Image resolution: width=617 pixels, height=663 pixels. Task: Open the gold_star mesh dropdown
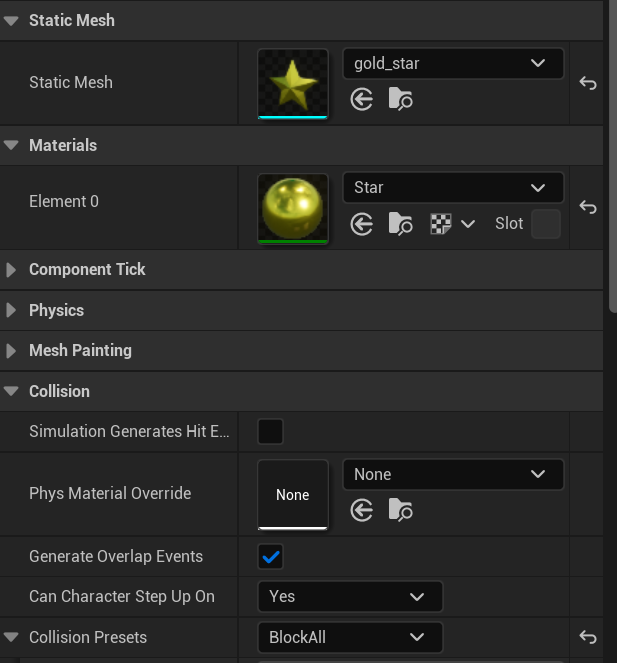453,63
